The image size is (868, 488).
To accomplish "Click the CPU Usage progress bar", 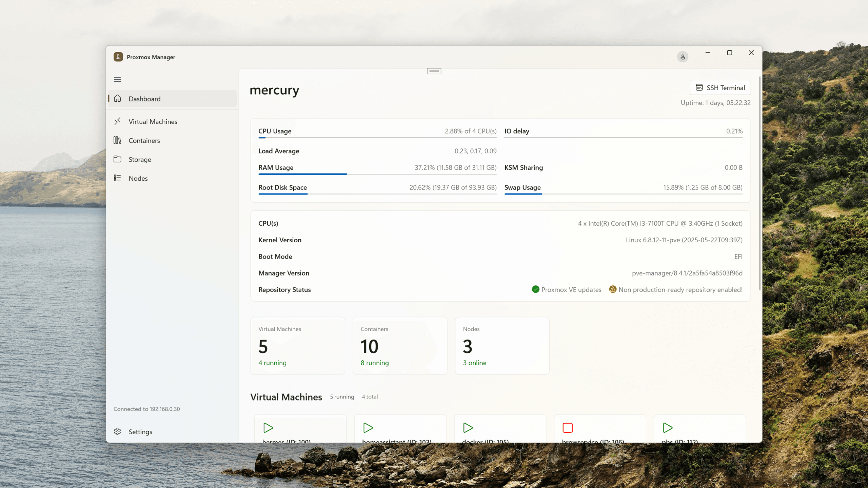I will tap(377, 138).
